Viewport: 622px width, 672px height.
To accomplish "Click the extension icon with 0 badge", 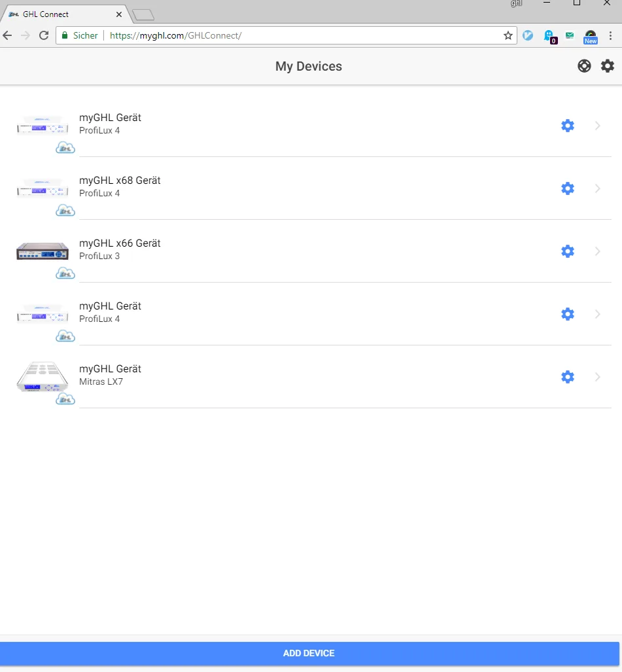I will pyautogui.click(x=550, y=37).
